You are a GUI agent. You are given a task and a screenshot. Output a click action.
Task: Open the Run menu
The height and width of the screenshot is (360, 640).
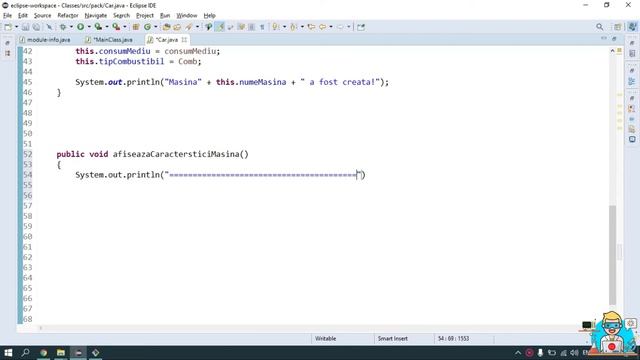pos(165,16)
